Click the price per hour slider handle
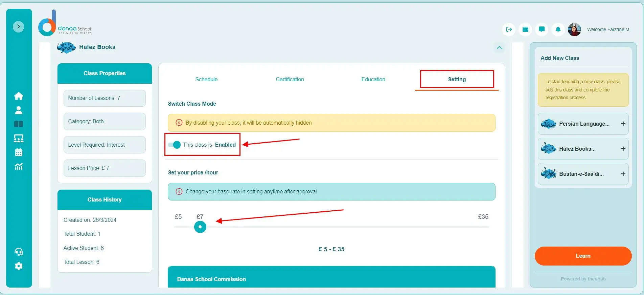 pyautogui.click(x=200, y=227)
